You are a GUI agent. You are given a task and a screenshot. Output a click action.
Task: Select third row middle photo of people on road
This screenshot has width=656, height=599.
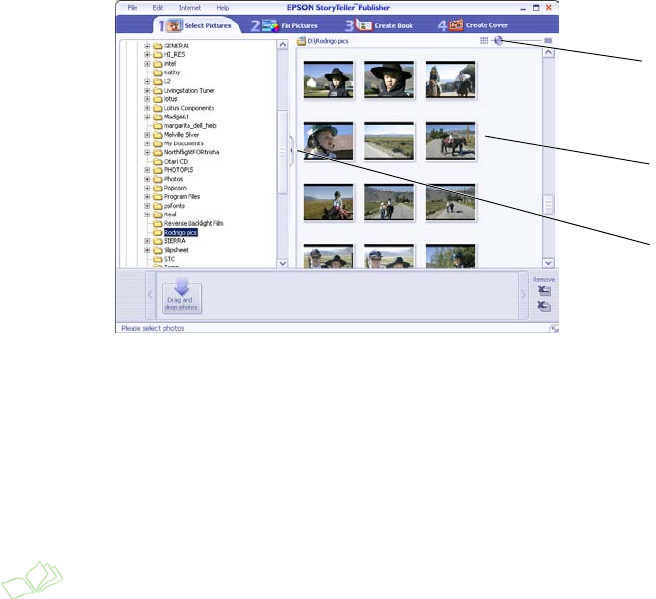click(x=389, y=202)
